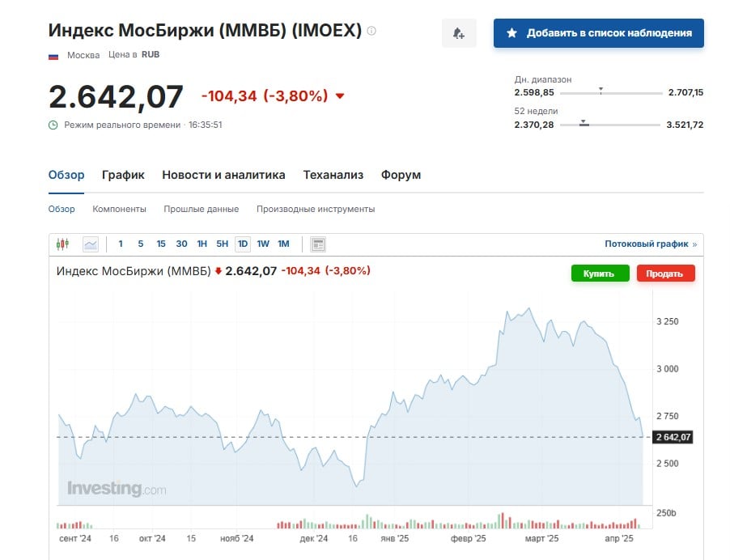The image size is (730, 560).
Task: Select the 1D chart interval
Action: click(x=243, y=244)
